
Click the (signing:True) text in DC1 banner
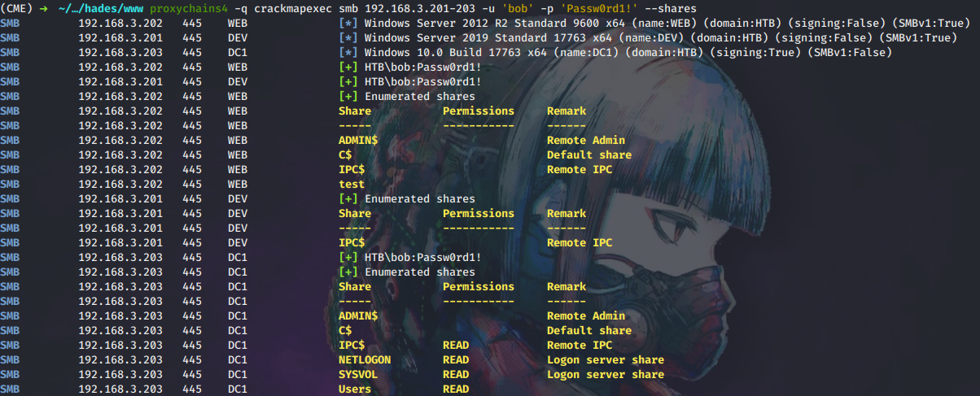click(750, 52)
